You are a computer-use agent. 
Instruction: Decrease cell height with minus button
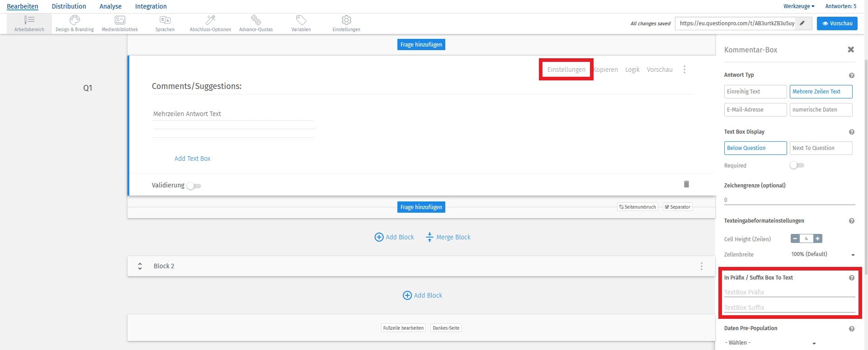coord(795,238)
